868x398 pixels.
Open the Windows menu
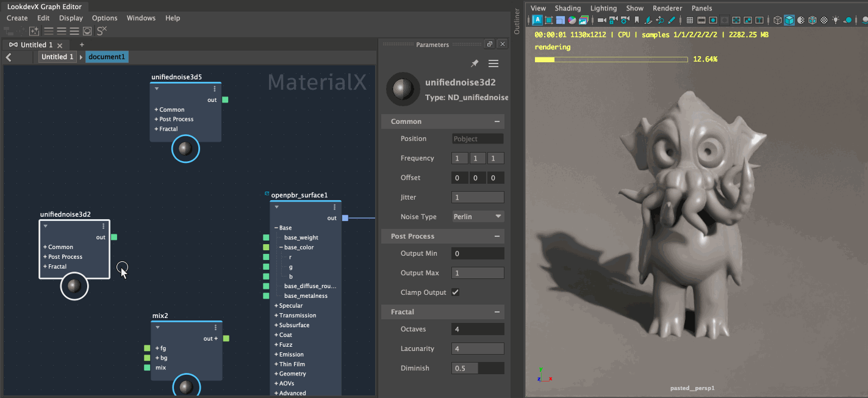click(x=141, y=18)
